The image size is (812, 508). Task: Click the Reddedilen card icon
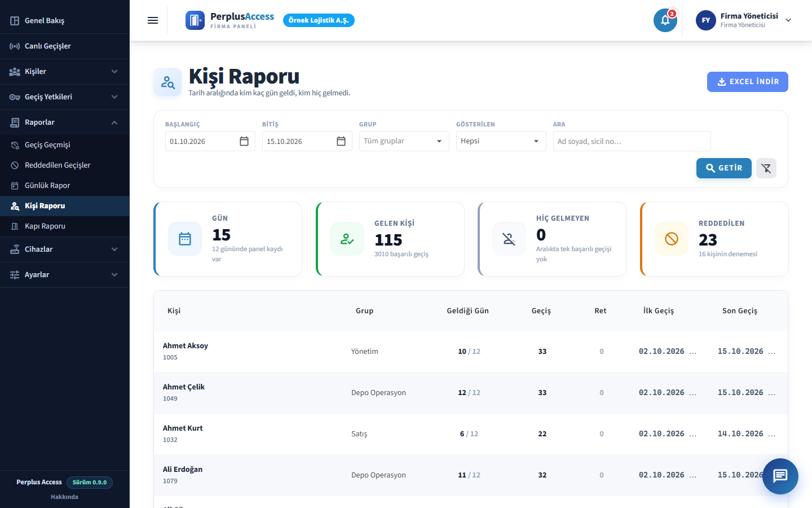[x=672, y=239]
